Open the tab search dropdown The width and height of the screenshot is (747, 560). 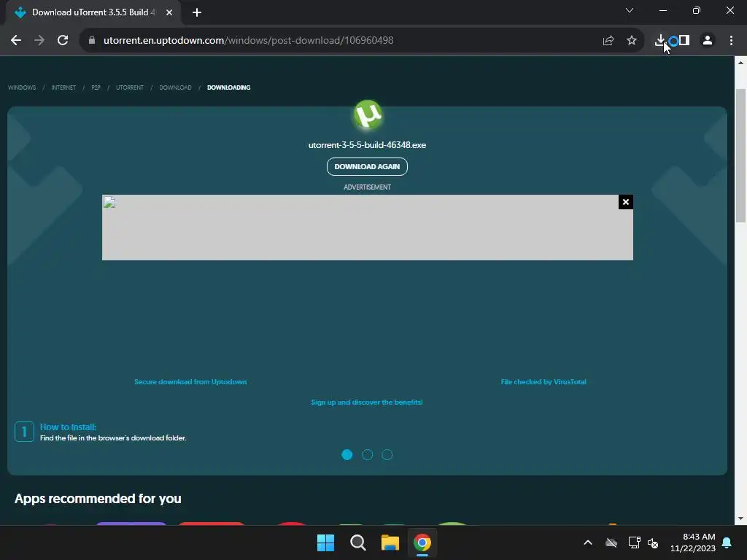(630, 10)
